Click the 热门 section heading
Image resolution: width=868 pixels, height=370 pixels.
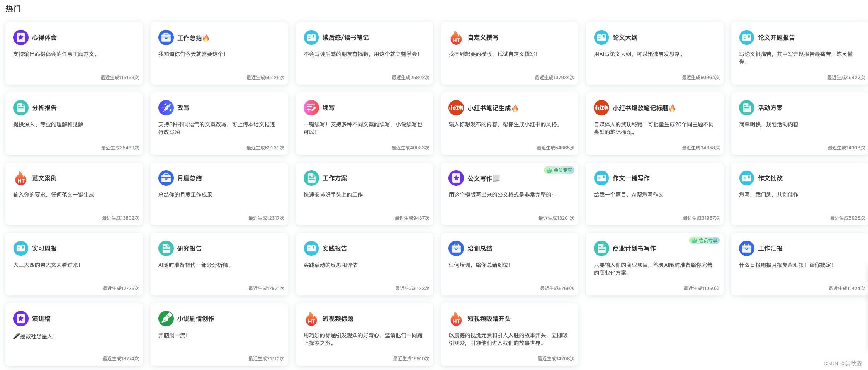(x=13, y=8)
